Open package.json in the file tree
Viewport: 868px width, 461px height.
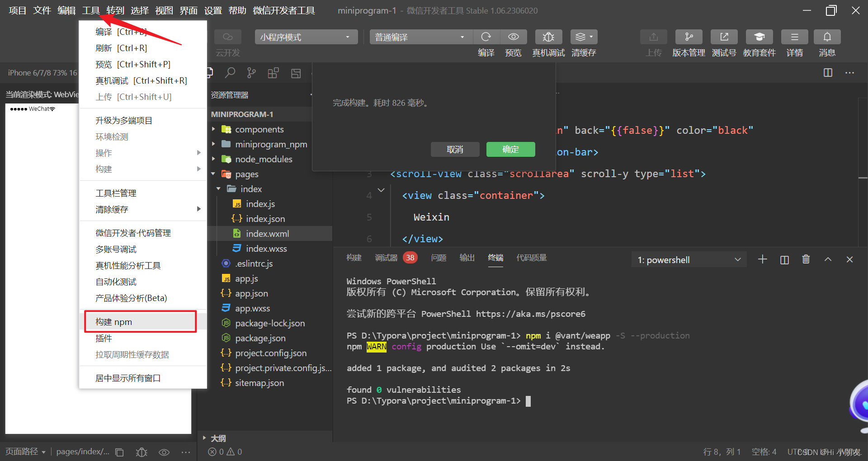pos(260,338)
